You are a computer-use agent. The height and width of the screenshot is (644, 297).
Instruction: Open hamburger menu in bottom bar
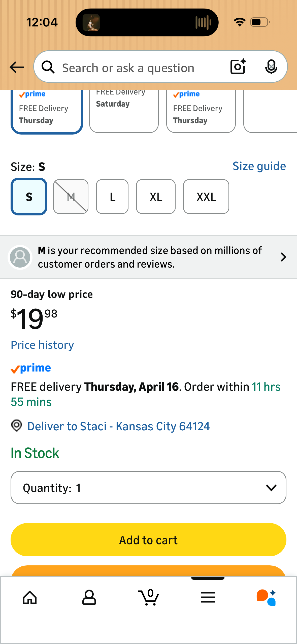pos(208,597)
